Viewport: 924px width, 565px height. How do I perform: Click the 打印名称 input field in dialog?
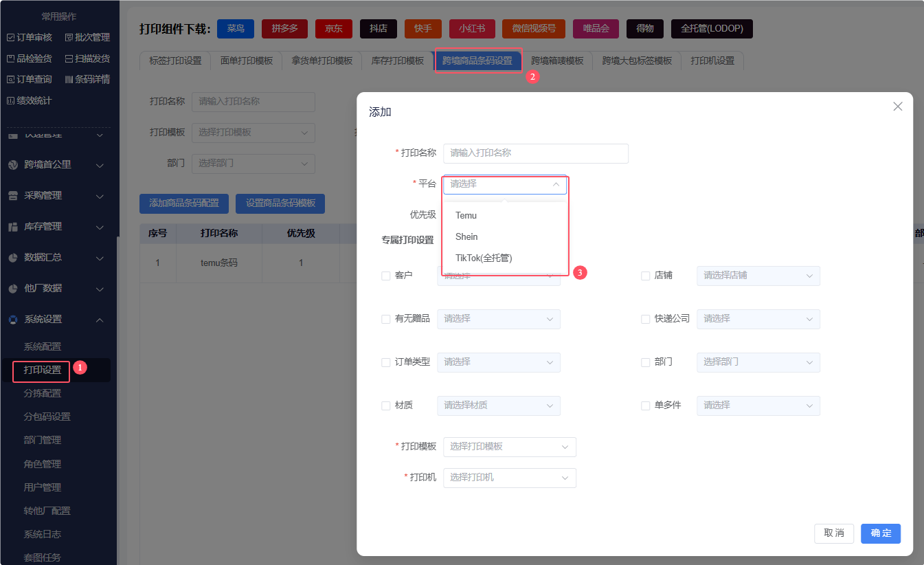[535, 153]
